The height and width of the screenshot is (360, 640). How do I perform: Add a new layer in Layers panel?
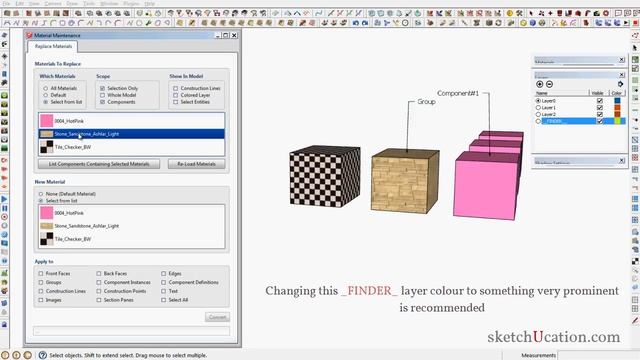tap(540, 84)
